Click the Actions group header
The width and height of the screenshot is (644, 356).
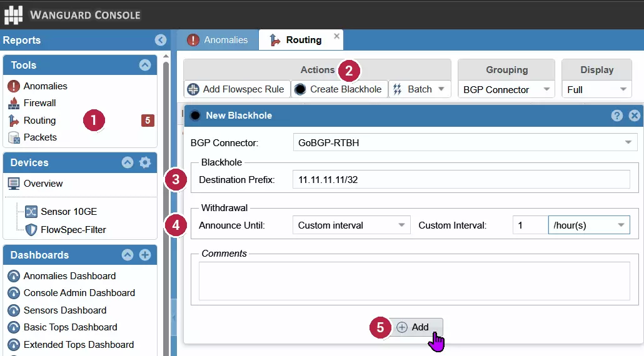point(318,70)
